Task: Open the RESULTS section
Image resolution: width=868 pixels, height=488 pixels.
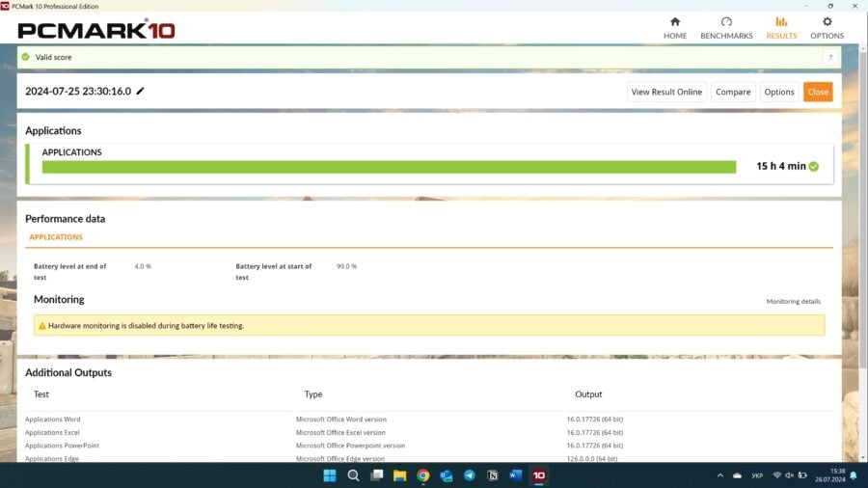Action: (781, 28)
